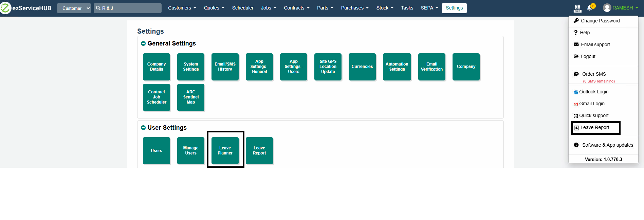The image size is (644, 220).
Task: Expand the Contracts menu dropdown
Action: coord(296,8)
